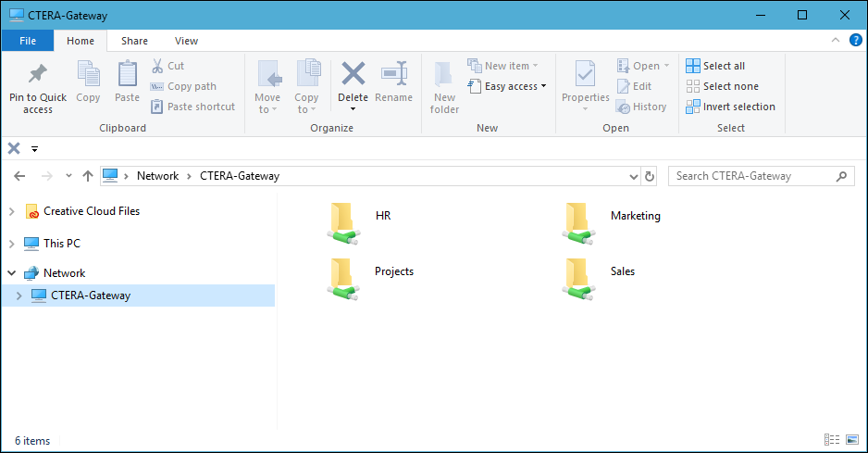Click the Cut scissors icon
Viewport: 868px width, 453px height.
point(157,66)
